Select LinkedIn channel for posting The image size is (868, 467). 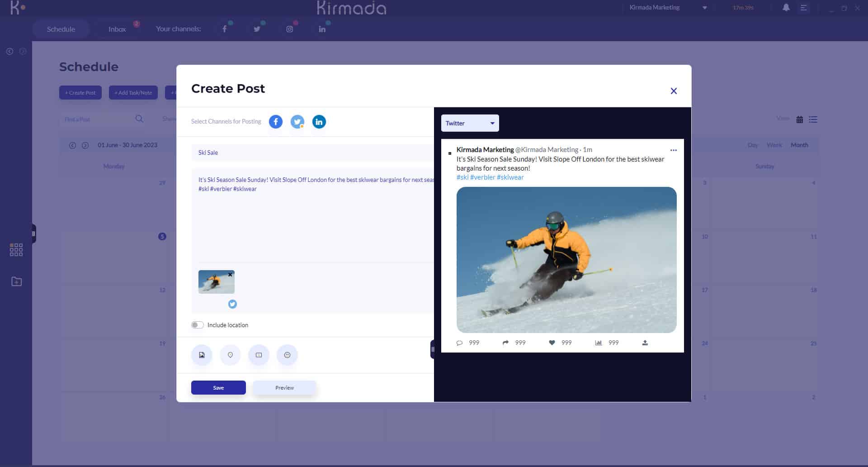tap(319, 122)
